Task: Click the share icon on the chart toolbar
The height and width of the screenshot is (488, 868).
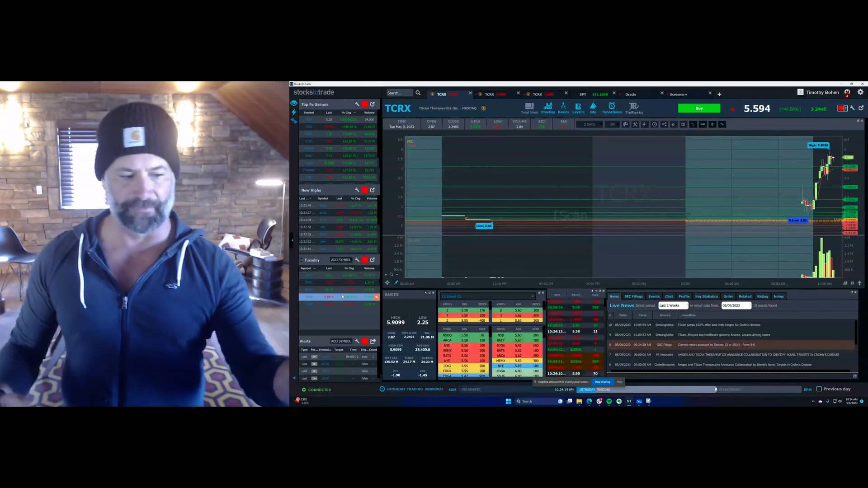Action: (x=665, y=124)
